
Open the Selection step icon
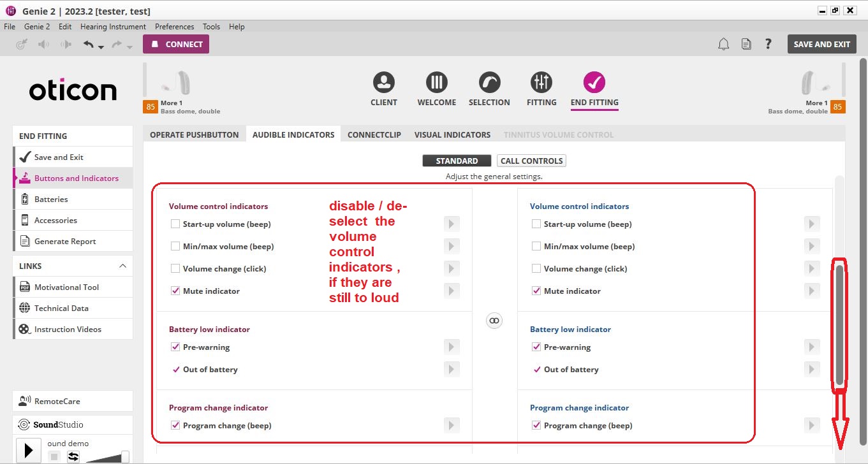tap(489, 82)
